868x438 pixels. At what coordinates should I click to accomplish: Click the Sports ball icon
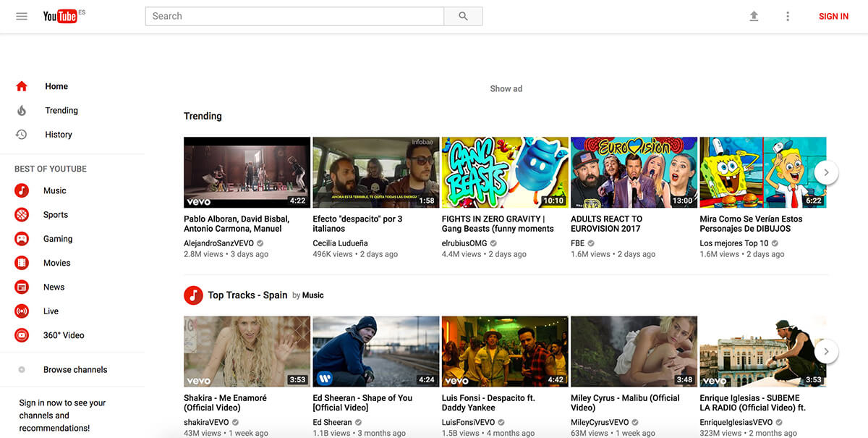pyautogui.click(x=22, y=214)
